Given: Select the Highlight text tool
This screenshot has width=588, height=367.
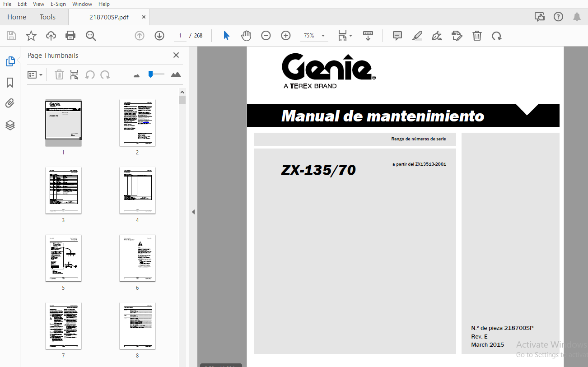Looking at the screenshot, I should click(417, 36).
